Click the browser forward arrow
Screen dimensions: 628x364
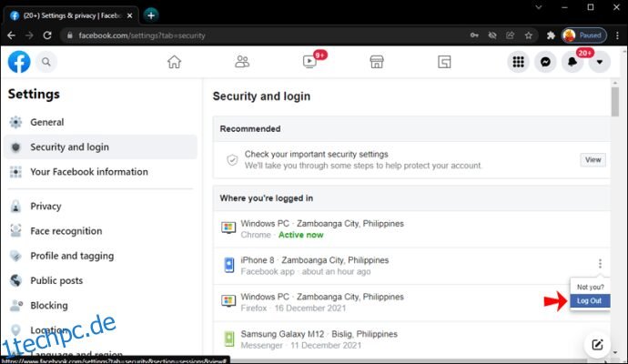point(29,35)
